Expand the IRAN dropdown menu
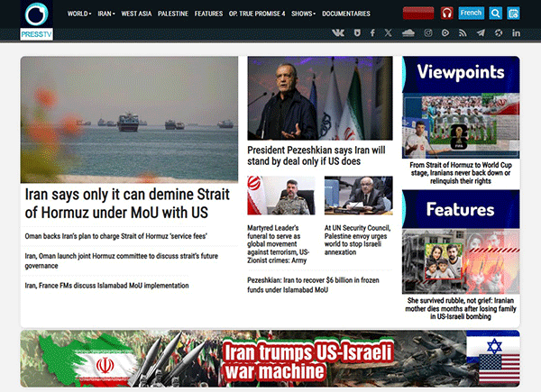Viewport: 541px width, 392px height. coord(106,14)
